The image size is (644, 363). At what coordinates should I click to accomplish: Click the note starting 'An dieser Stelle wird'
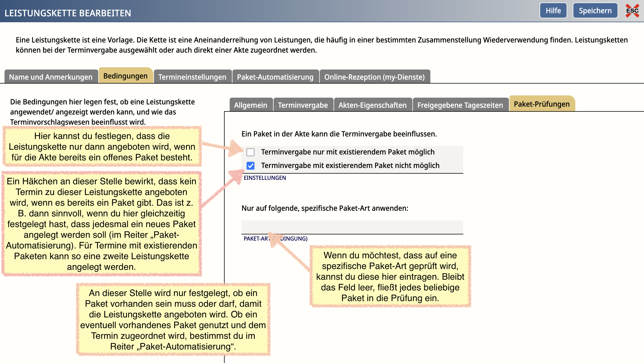pos(173,319)
